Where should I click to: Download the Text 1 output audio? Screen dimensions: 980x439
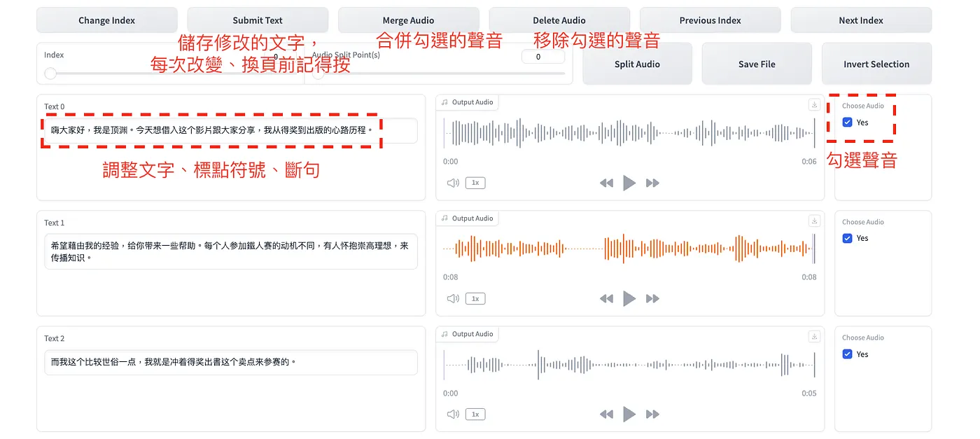(x=814, y=221)
